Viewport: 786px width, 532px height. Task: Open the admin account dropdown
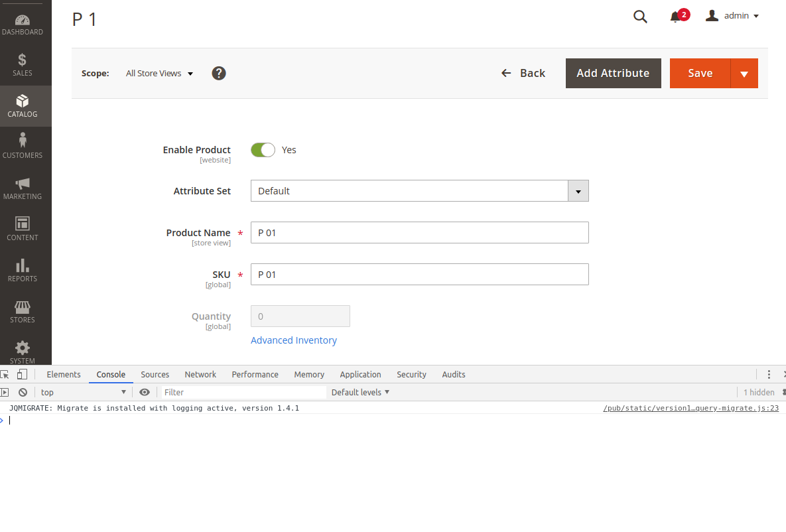(x=732, y=16)
